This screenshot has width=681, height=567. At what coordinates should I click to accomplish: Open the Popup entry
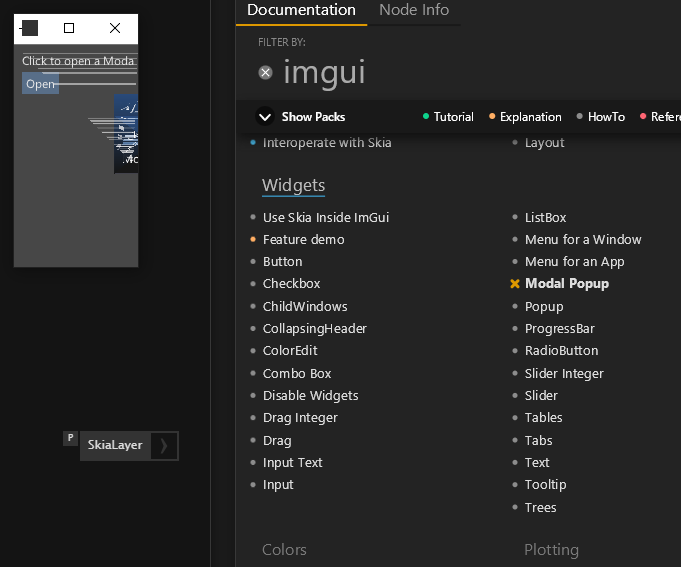[544, 307]
